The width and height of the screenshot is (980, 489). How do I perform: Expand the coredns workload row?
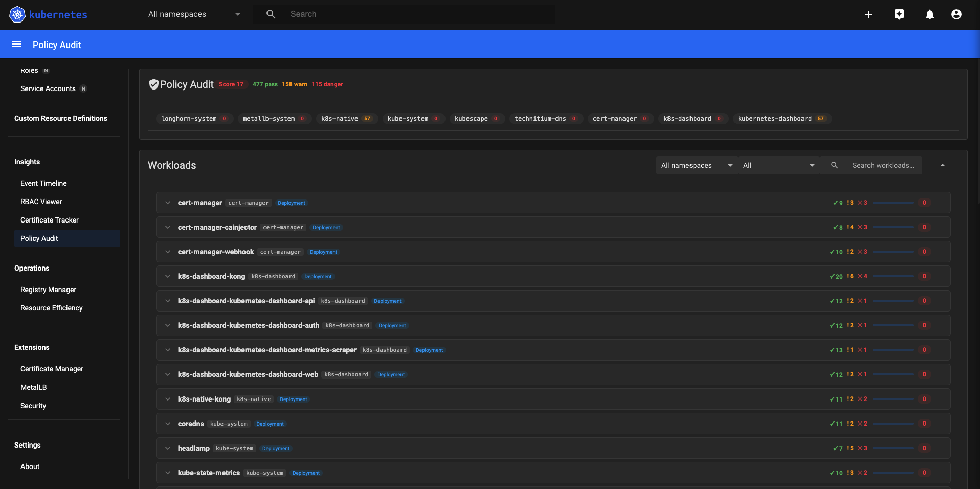168,424
